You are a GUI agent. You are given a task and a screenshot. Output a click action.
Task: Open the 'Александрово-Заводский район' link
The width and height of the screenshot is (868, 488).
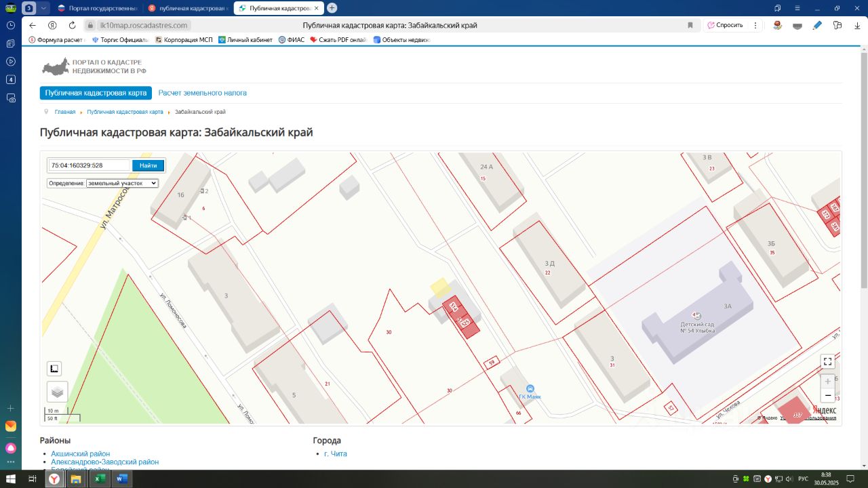(x=105, y=462)
